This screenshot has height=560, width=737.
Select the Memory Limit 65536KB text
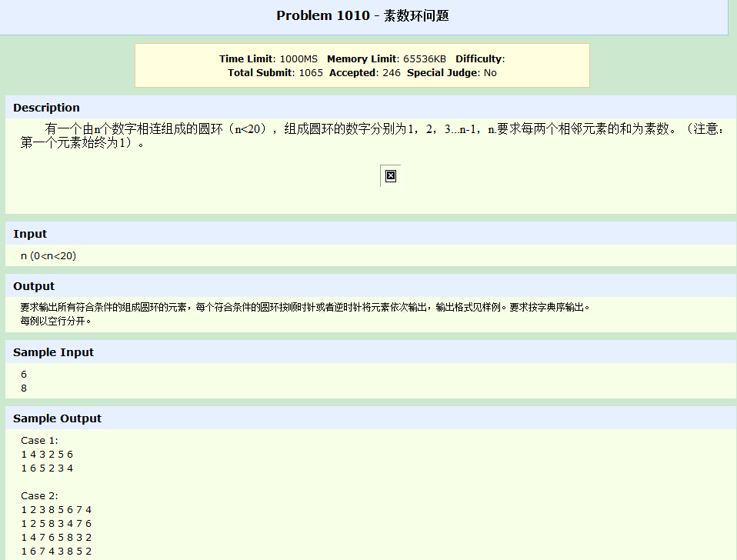point(386,58)
